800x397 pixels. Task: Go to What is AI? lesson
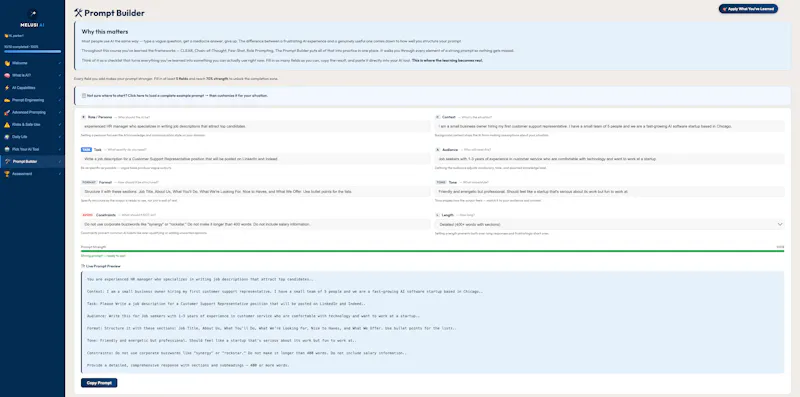pos(32,76)
